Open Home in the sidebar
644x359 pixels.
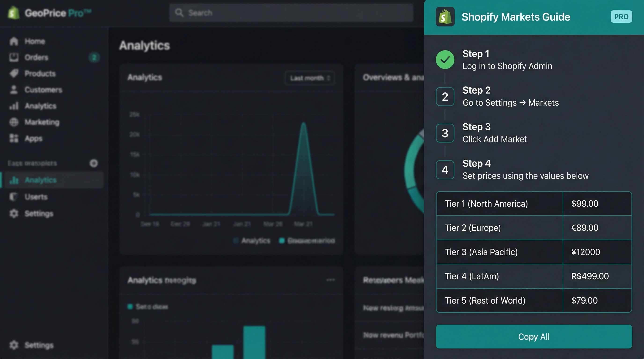pos(35,41)
